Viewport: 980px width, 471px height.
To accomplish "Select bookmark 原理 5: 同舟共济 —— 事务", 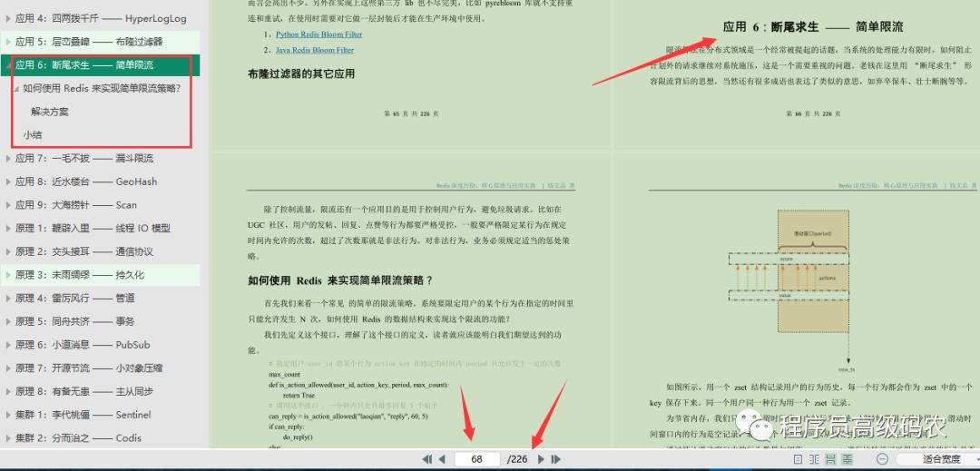I will (75, 321).
